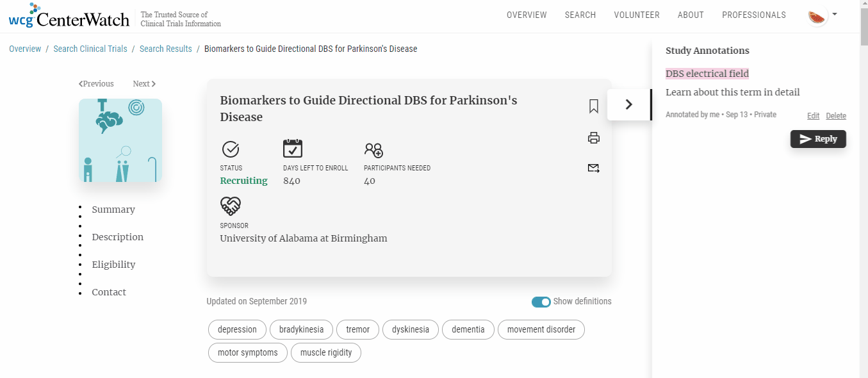This screenshot has height=378, width=868.
Task: Open the VOLUNTEER menu item
Action: click(636, 15)
